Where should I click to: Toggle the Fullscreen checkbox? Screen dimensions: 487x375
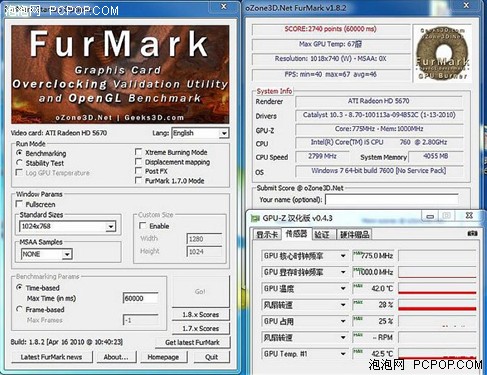pyautogui.click(x=19, y=204)
